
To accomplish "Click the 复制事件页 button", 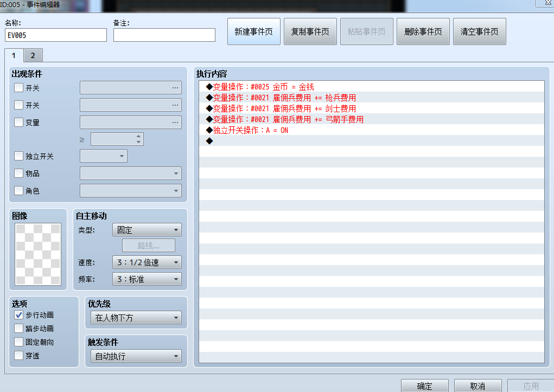I will (x=310, y=31).
